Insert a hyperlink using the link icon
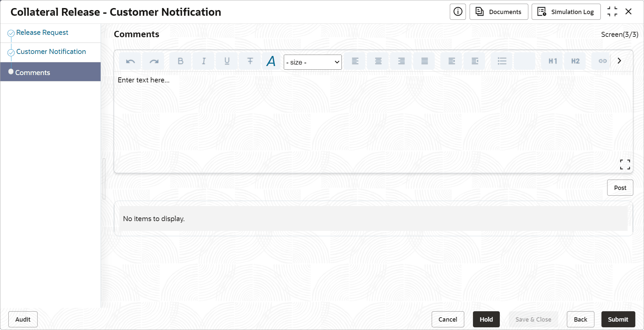Screen dimensions: 644x330 [602, 61]
